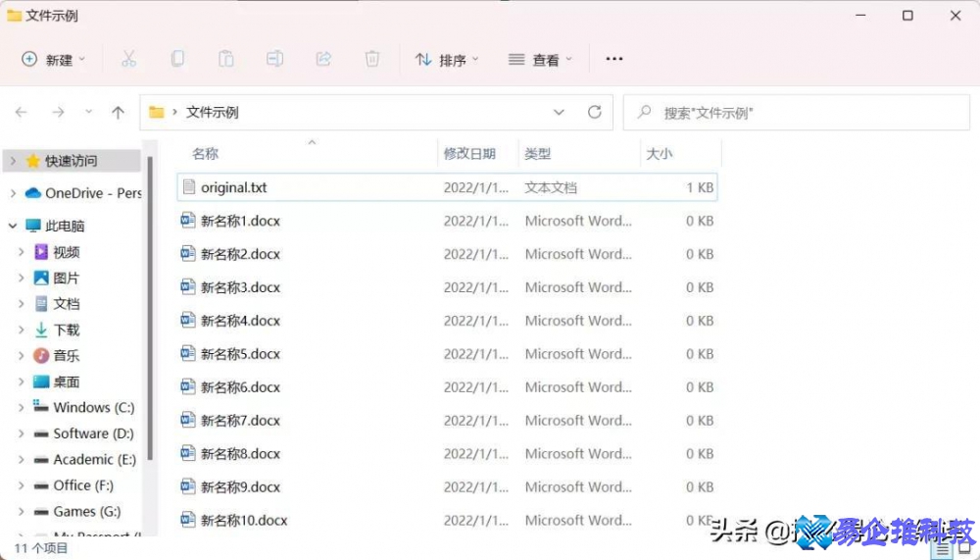The image size is (980, 560).
Task: Select the file 新名称7.docx
Action: pos(447,420)
